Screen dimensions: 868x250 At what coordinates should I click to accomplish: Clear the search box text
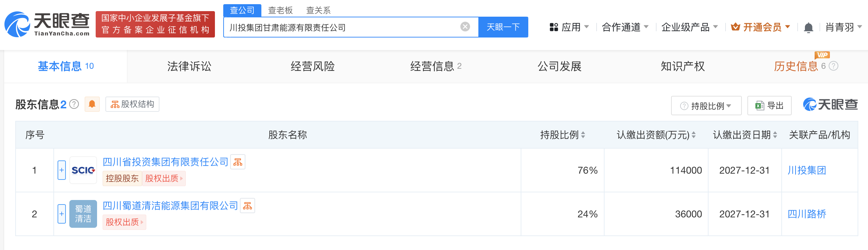click(465, 27)
